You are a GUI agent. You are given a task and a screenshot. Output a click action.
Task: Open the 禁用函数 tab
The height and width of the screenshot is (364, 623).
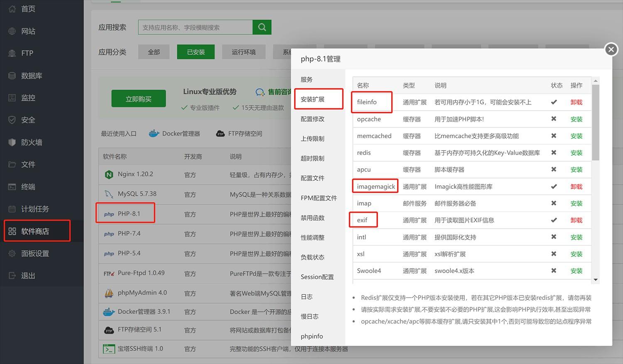(313, 217)
